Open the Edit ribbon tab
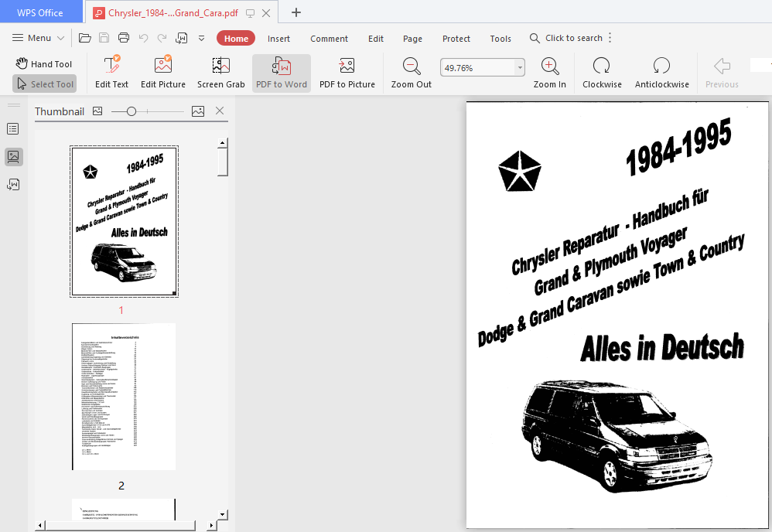The width and height of the screenshot is (772, 532). coord(376,39)
